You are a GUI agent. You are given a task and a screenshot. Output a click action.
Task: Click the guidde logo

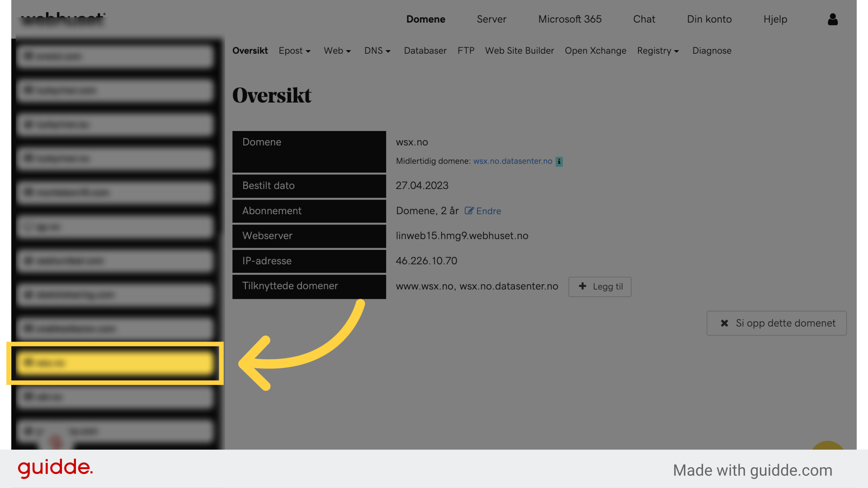coord(56,468)
